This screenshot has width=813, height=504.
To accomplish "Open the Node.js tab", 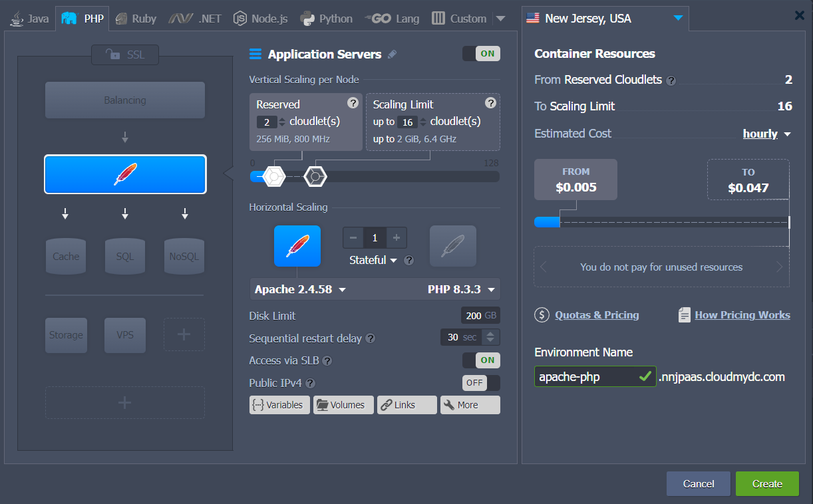I will (261, 19).
